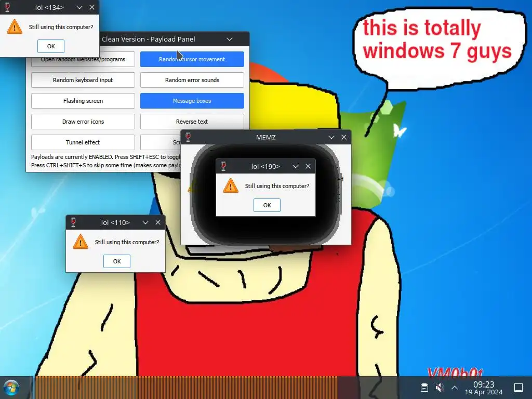
Task: Close the lol <190> dialog
Action: pos(308,167)
